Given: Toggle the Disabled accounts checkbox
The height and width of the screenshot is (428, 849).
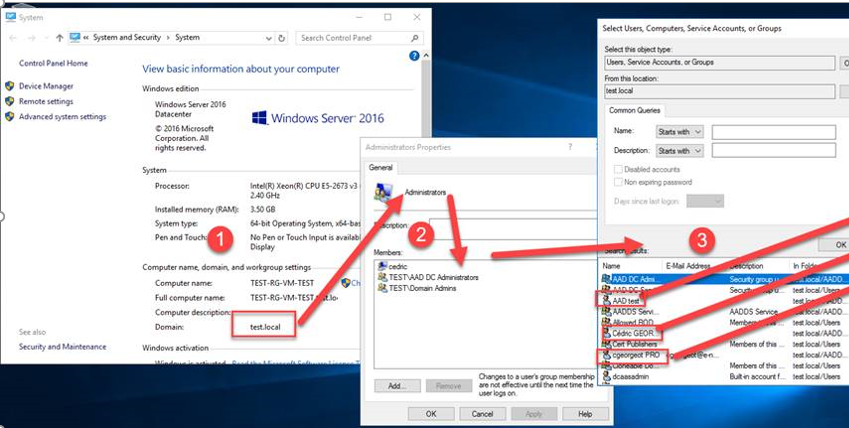Looking at the screenshot, I should (618, 169).
